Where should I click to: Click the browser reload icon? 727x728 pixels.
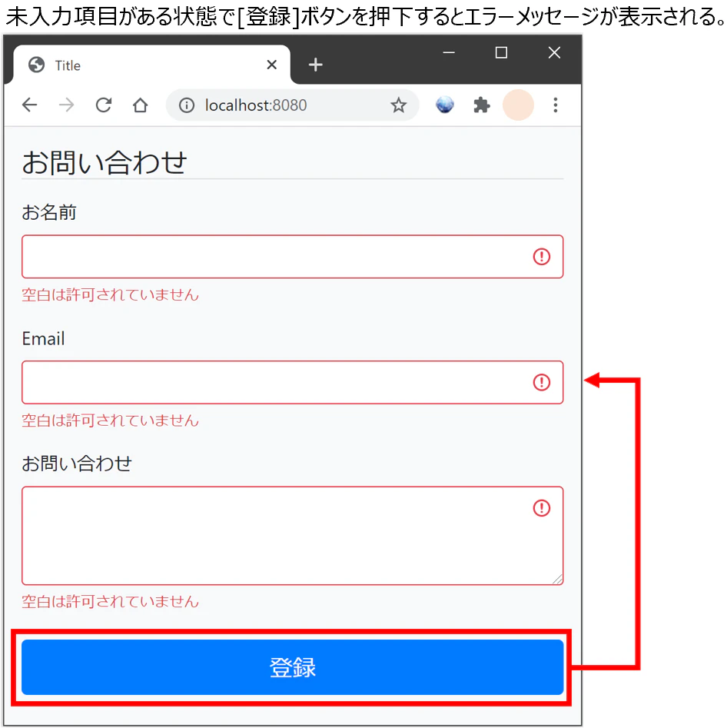tap(103, 105)
